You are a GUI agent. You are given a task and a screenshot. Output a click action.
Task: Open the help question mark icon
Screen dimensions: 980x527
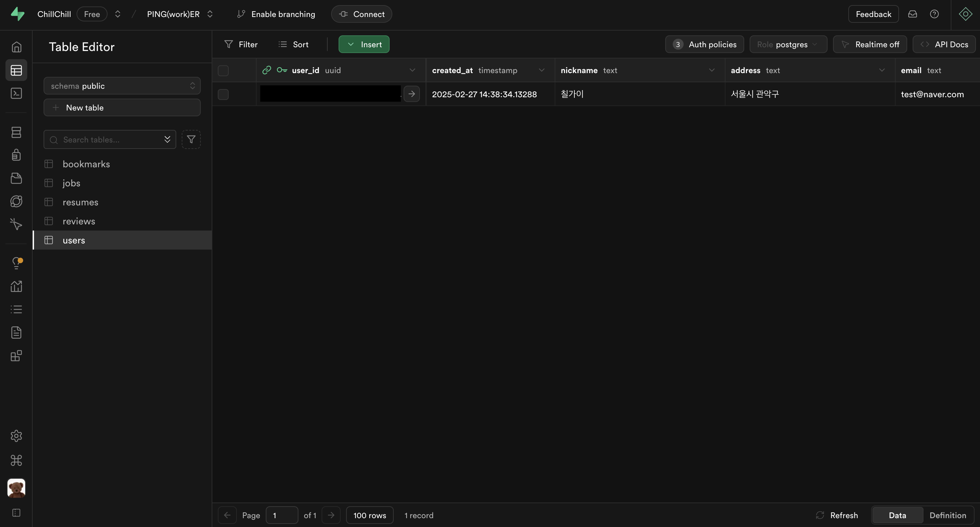934,14
